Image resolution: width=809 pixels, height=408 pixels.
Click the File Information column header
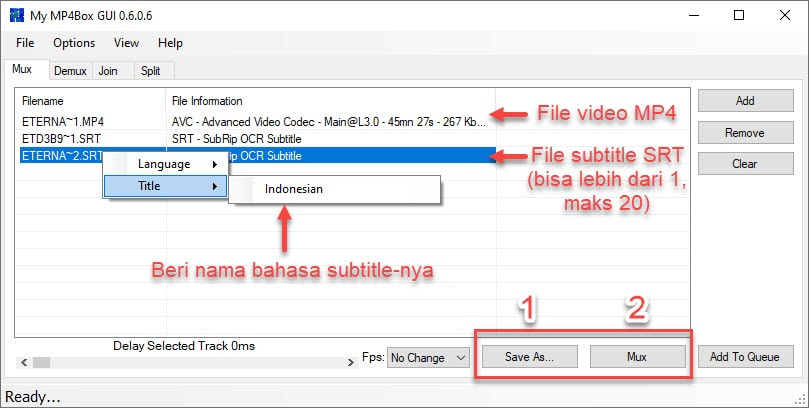(x=331, y=101)
